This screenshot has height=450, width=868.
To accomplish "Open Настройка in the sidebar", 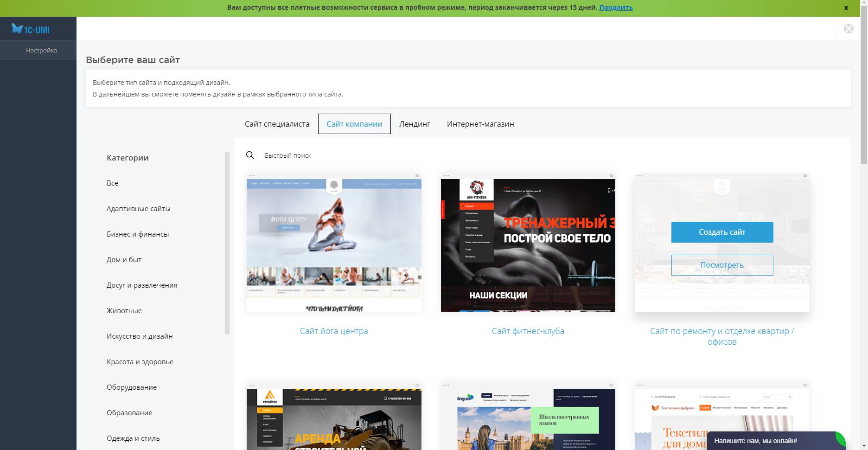I will point(41,50).
